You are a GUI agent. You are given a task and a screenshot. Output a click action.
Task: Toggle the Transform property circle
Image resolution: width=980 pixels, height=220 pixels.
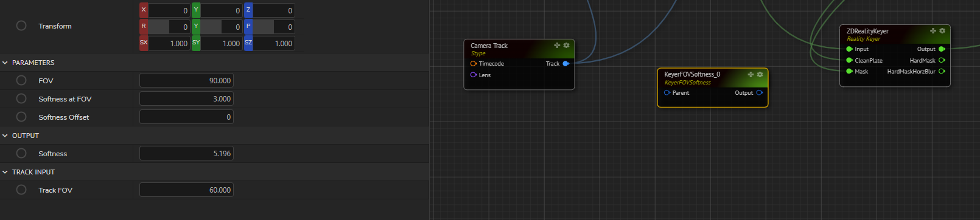tap(21, 26)
